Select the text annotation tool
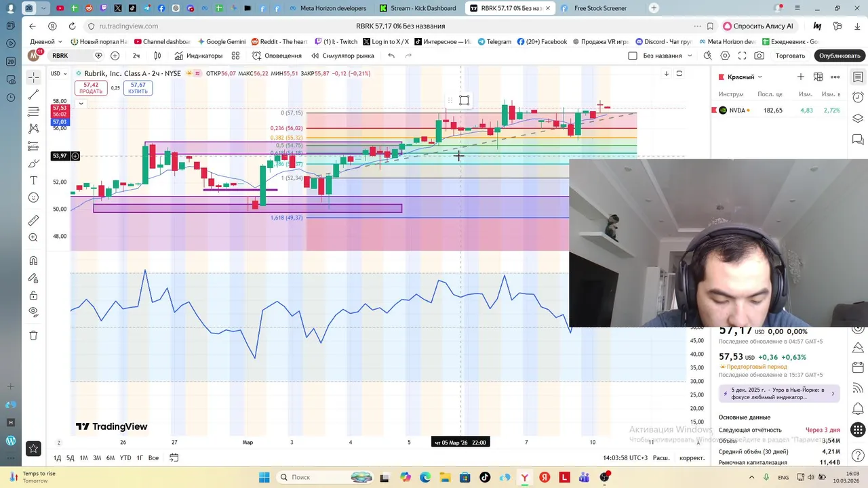Viewport: 868px width, 488px height. (x=33, y=180)
